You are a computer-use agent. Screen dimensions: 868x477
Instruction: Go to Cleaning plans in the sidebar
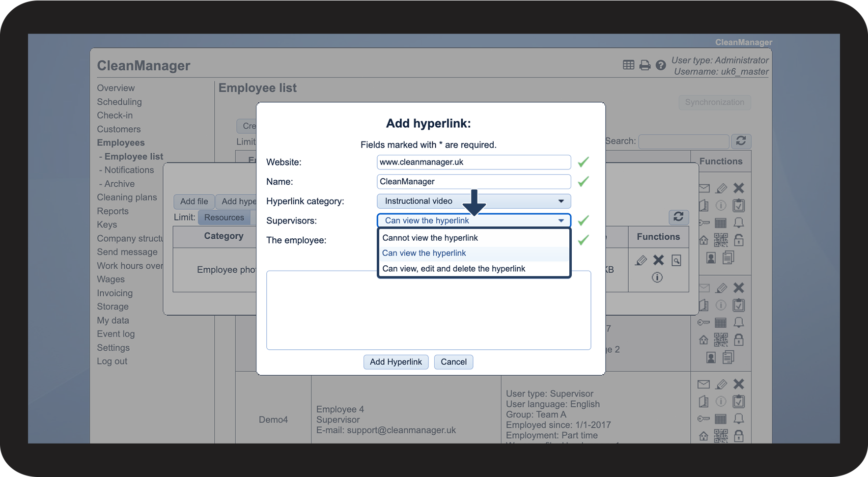click(127, 197)
